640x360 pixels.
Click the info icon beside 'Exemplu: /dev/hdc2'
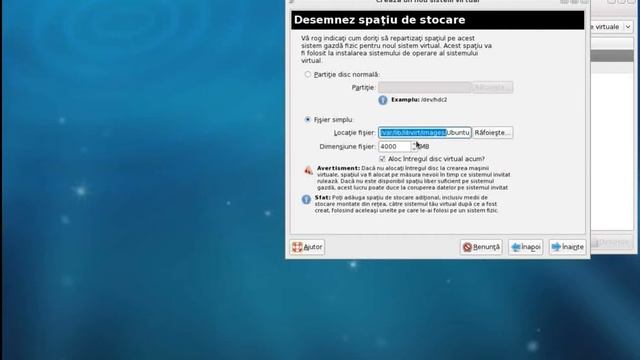(x=382, y=100)
